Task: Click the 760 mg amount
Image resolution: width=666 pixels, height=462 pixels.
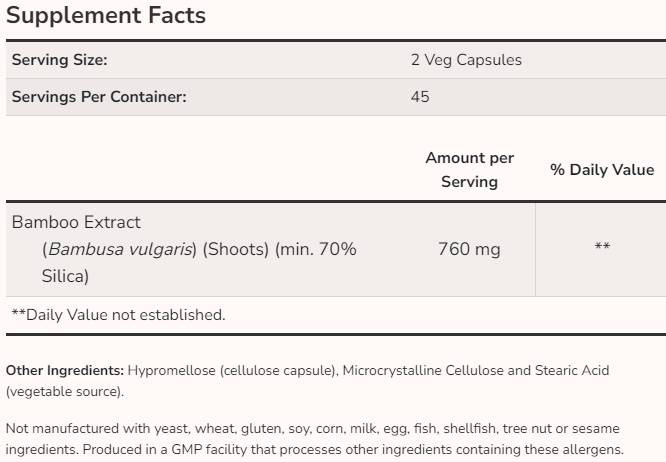Action: pyautogui.click(x=469, y=249)
